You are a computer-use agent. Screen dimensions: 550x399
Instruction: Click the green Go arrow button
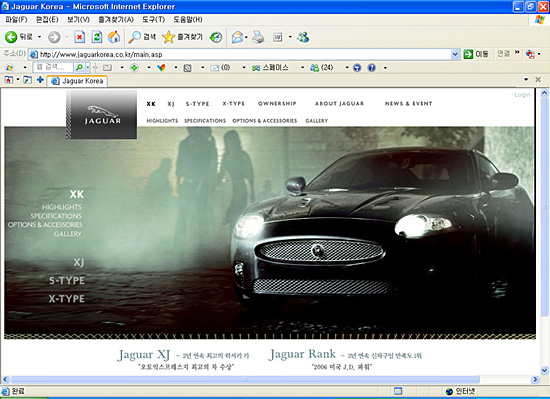click(x=468, y=54)
